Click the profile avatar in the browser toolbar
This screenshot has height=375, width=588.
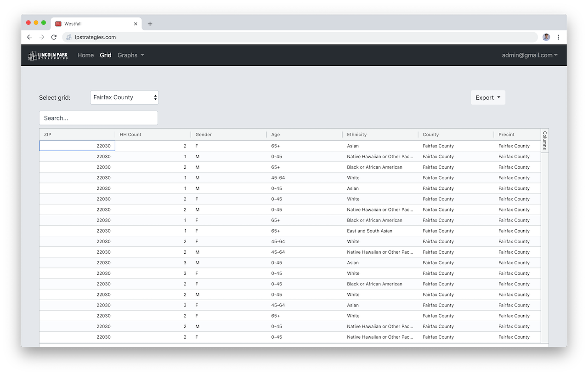tap(546, 37)
